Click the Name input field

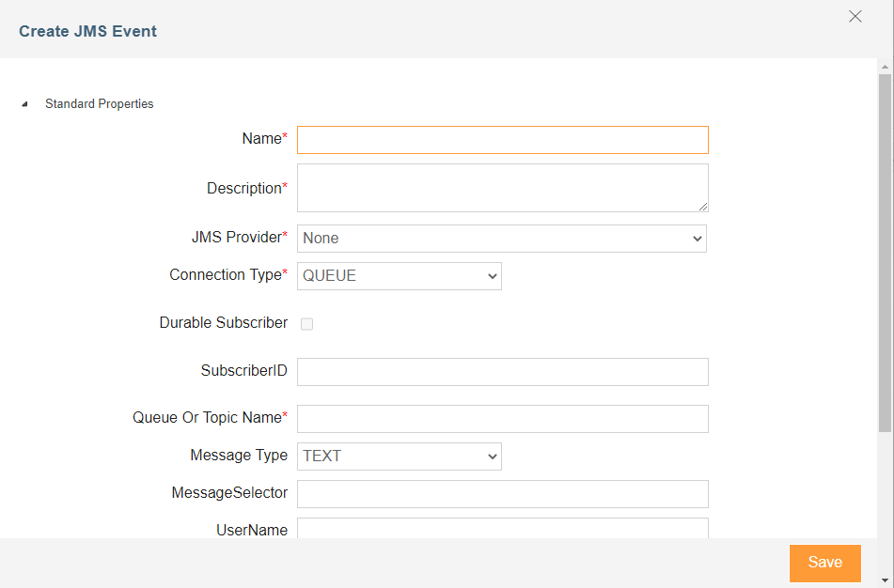pos(502,140)
